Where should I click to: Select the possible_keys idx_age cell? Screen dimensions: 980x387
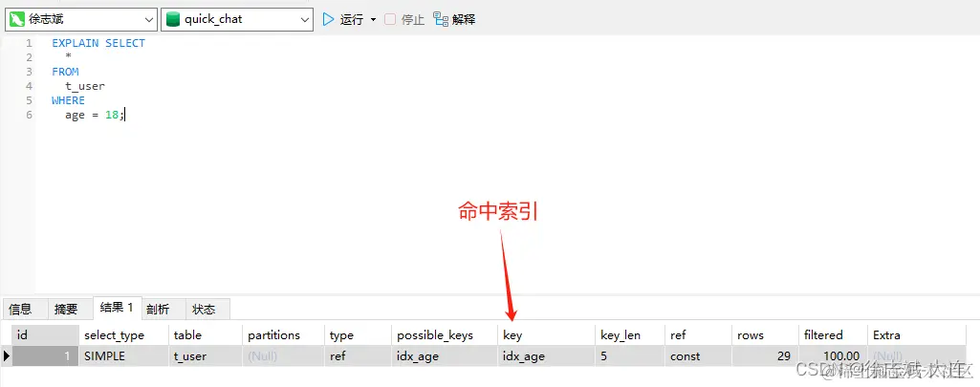(445, 356)
